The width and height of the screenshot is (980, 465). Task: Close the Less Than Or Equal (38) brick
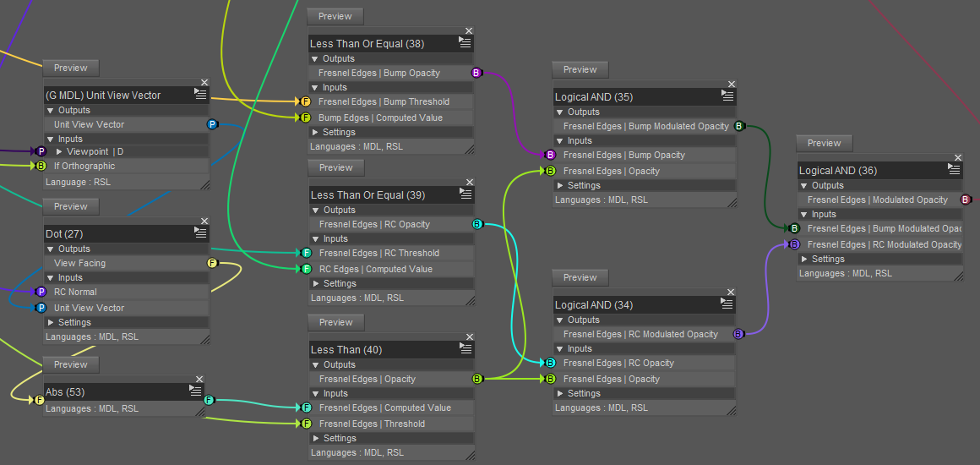tap(469, 30)
